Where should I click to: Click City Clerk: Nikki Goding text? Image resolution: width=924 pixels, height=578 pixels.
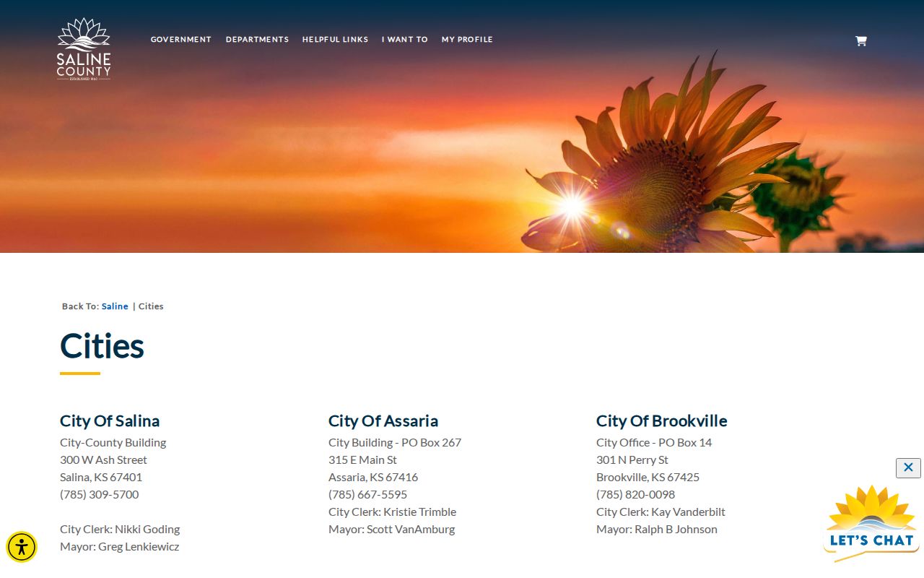click(x=120, y=529)
